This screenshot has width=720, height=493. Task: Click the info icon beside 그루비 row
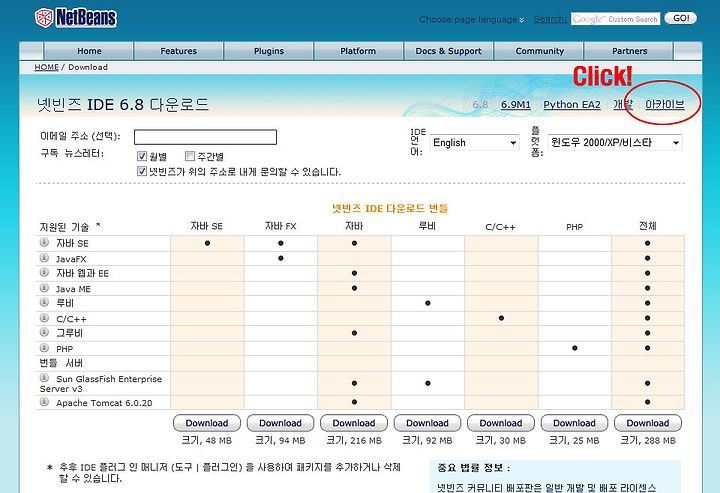44,332
